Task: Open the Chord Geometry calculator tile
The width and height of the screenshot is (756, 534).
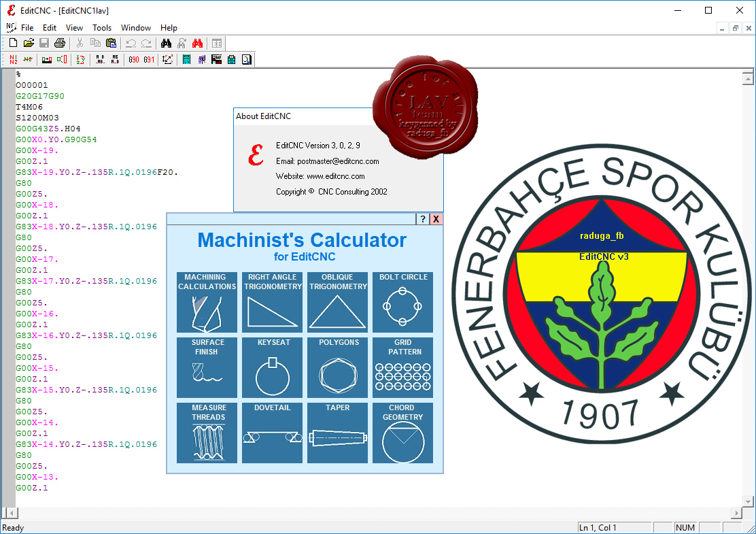Action: 402,433
